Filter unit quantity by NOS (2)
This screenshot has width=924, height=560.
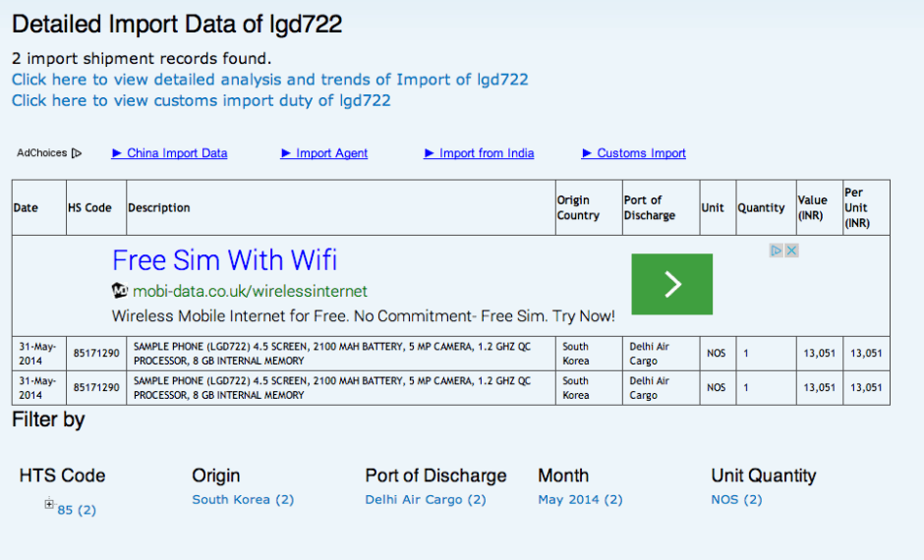736,499
